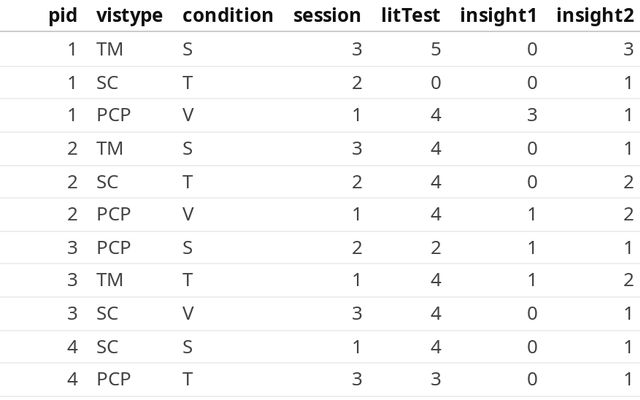Click the pid column header
The image size is (640, 400).
coord(63,15)
